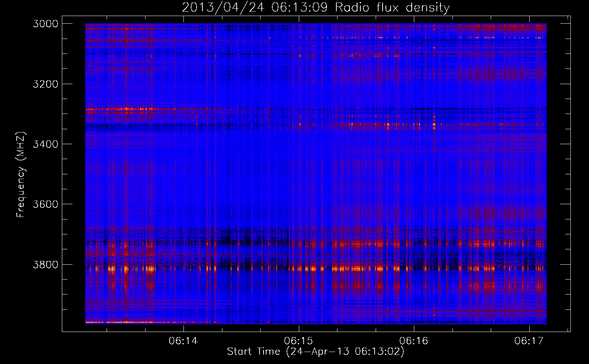589x364 pixels.
Task: Select the 3800 frequency axis label
Action: click(x=46, y=265)
